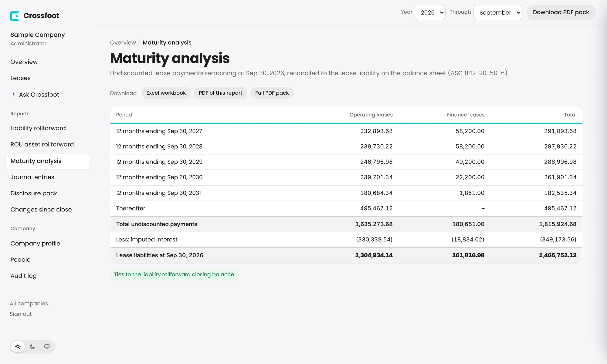Select row 12 months ending Sep 30, 2029
Image resolution: width=607 pixels, height=364 pixels.
tap(346, 162)
